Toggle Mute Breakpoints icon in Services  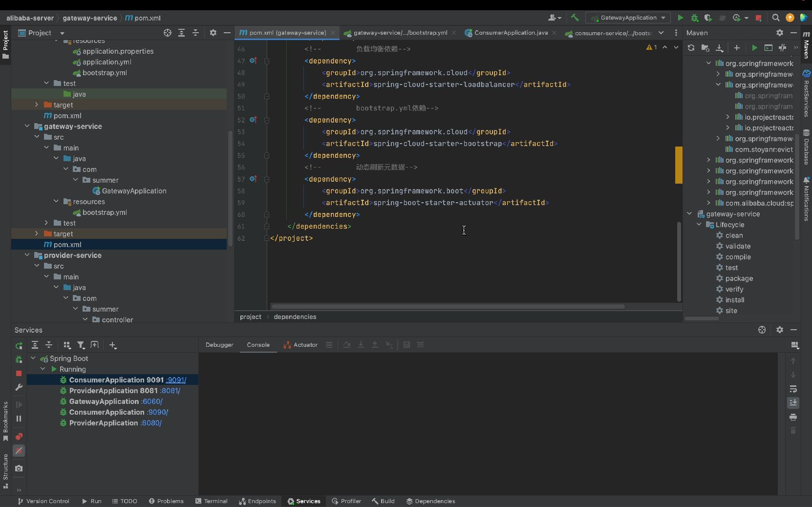pyautogui.click(x=19, y=450)
